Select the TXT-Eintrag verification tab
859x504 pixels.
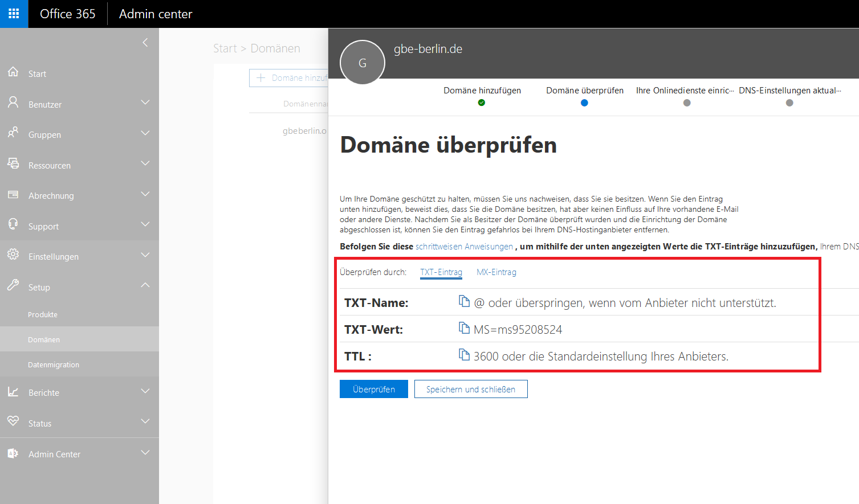[x=441, y=272]
